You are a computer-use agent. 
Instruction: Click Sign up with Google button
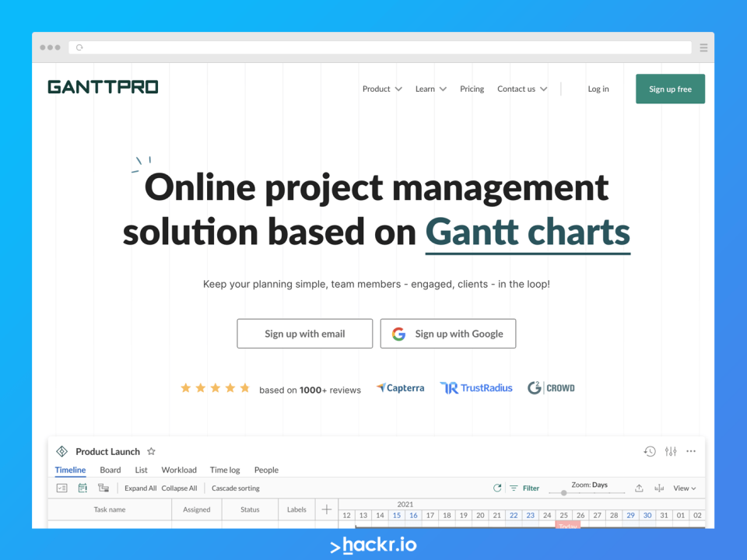448,334
